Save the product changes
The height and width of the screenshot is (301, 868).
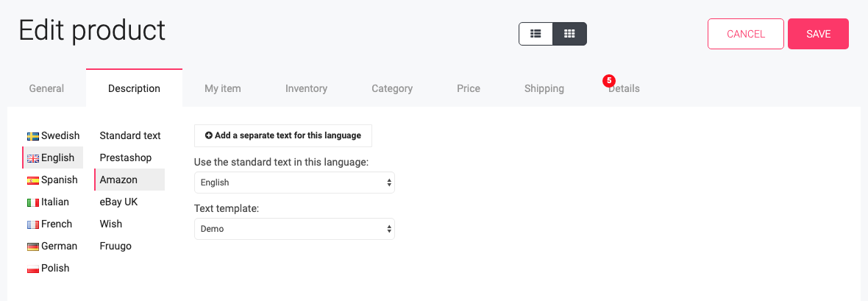point(818,34)
